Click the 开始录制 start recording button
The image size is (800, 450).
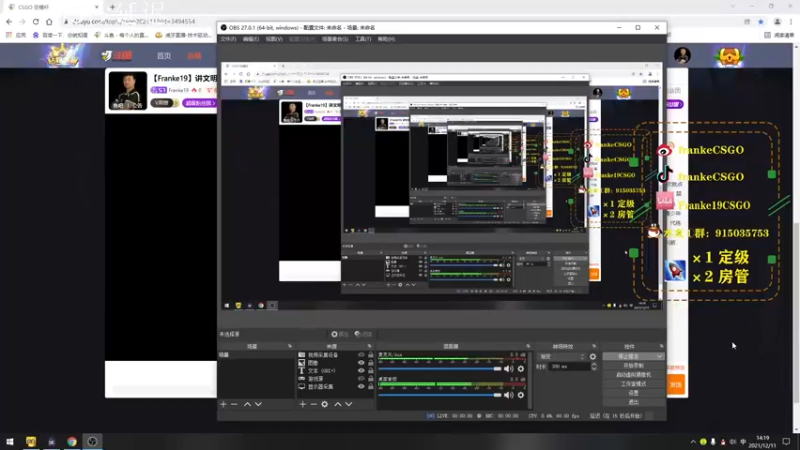pyautogui.click(x=633, y=366)
